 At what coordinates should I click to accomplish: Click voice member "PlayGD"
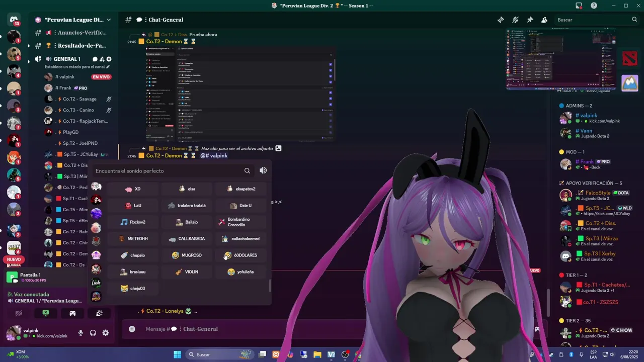[x=70, y=132]
